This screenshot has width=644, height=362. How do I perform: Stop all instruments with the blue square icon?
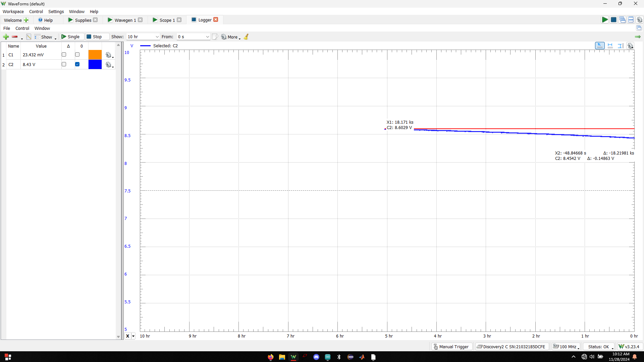coord(613,20)
